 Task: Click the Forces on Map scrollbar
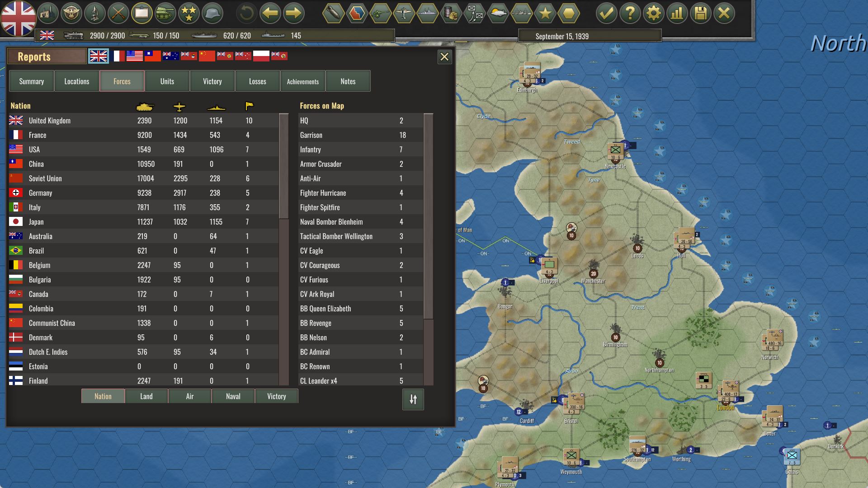point(428,217)
